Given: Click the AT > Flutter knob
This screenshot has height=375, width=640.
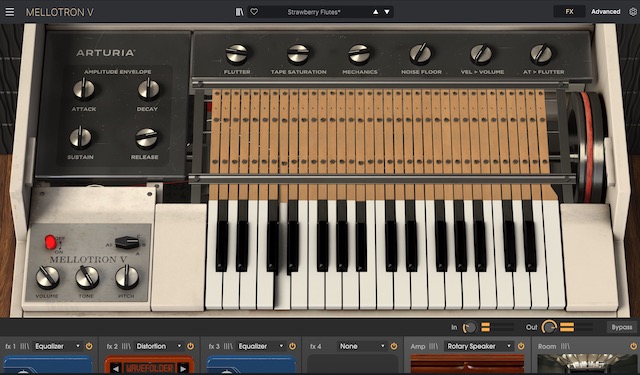Looking at the screenshot, I should [541, 54].
